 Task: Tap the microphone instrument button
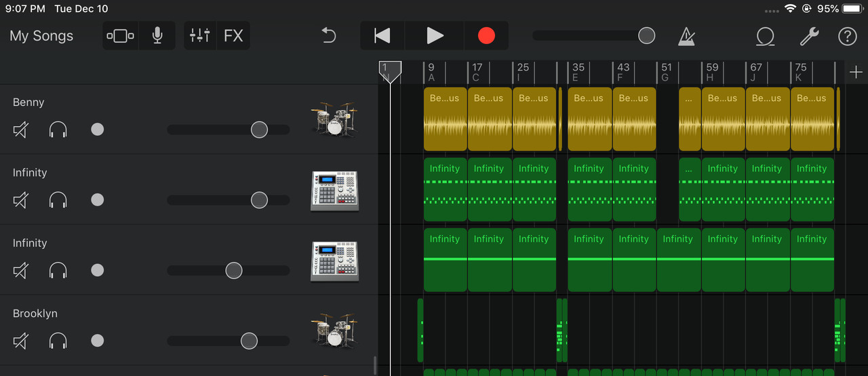pyautogui.click(x=157, y=36)
